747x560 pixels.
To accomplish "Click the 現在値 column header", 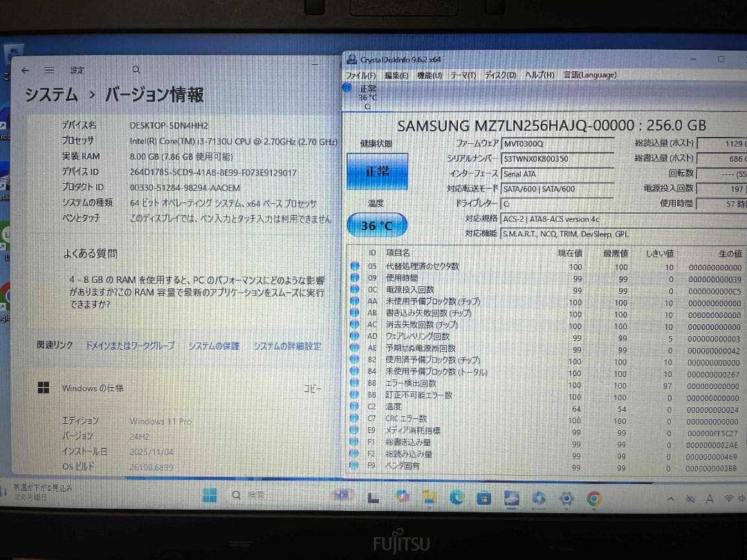I will pos(570,253).
